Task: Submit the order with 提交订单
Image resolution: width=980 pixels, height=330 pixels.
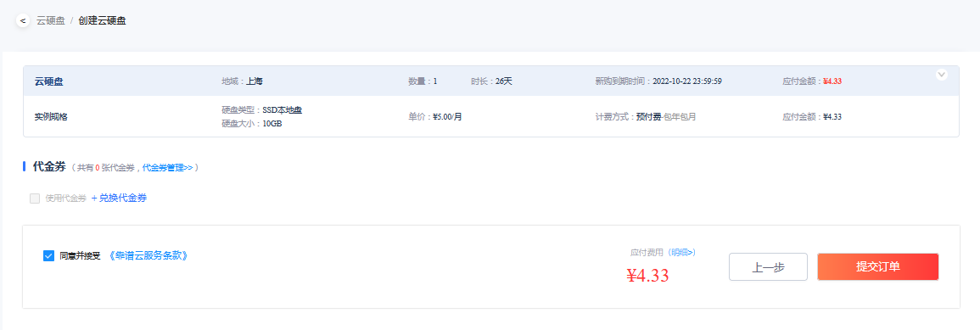Action: coord(878,267)
